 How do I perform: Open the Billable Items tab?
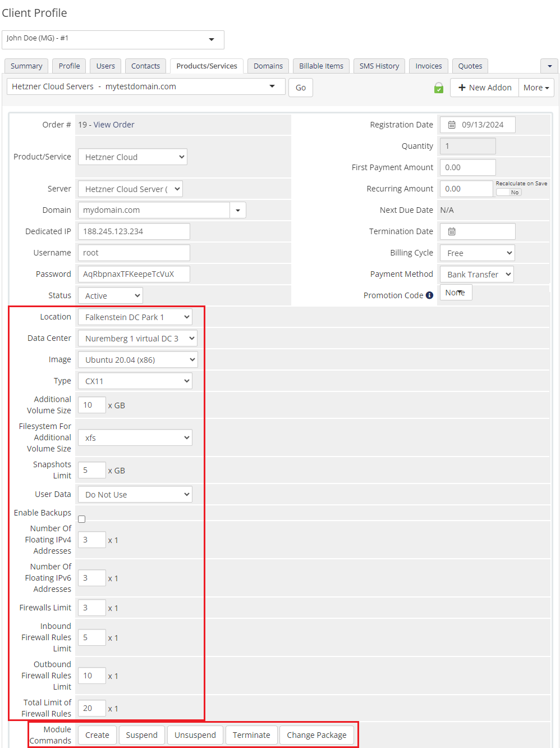coord(322,66)
